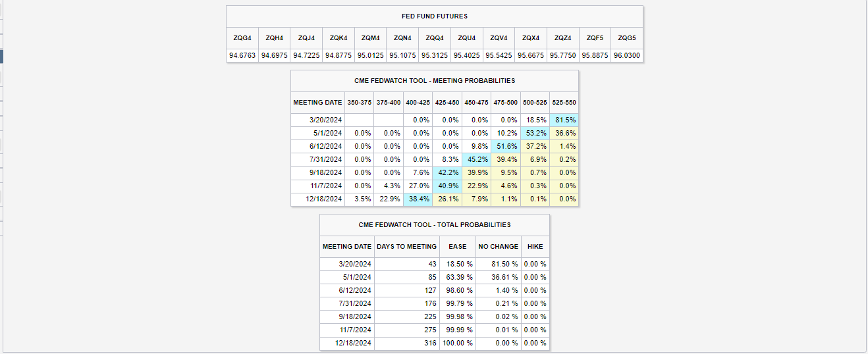Select the highlighted 81.5% probability cell
Image resolution: width=868 pixels, height=354 pixels.
[564, 120]
